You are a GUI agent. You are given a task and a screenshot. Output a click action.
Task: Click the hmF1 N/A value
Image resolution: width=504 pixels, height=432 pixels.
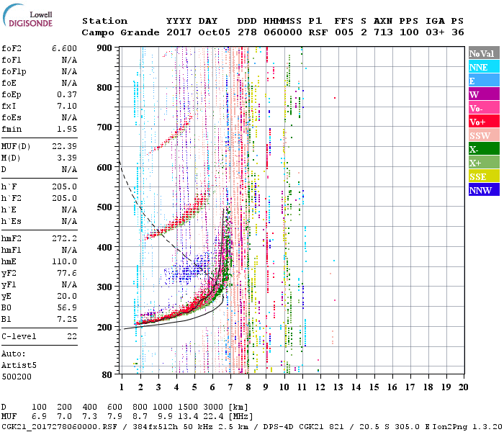coord(69,250)
